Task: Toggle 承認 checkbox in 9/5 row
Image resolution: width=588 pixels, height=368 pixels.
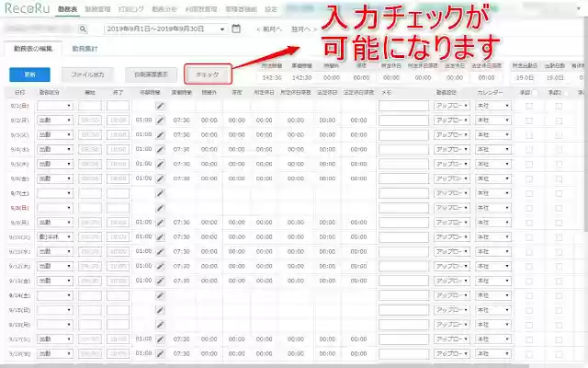Action: [x=529, y=164]
